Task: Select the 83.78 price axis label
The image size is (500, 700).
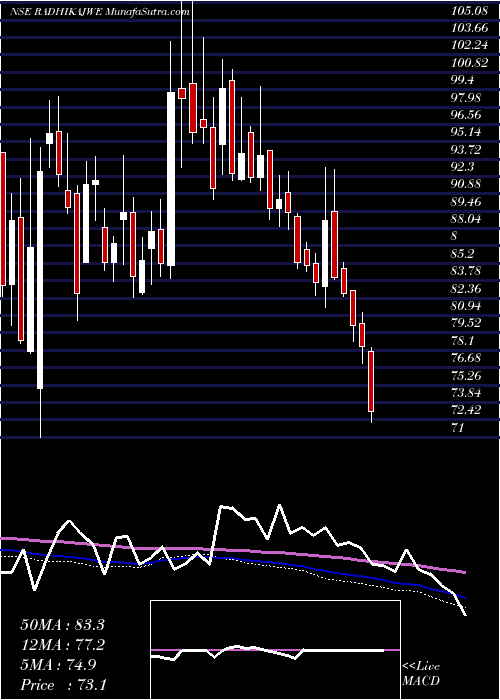Action: pos(467,272)
